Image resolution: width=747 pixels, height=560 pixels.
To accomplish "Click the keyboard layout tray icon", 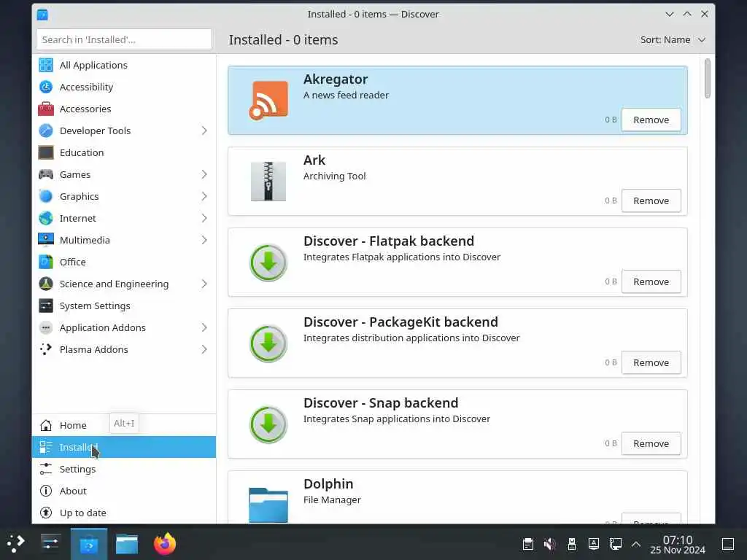I will click(594, 544).
